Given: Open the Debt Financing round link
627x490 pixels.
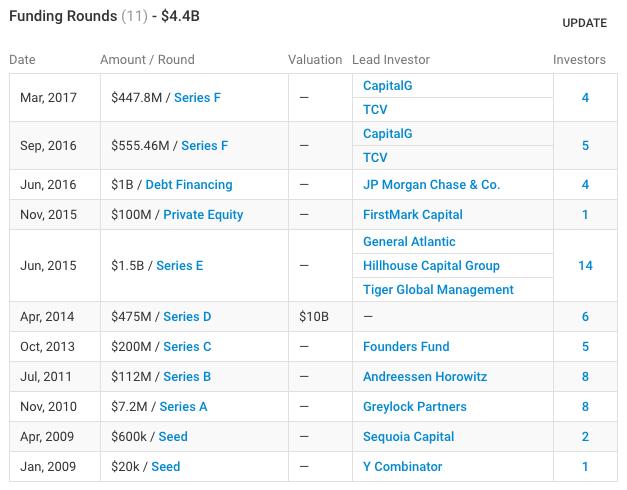Looking at the screenshot, I should point(189,185).
